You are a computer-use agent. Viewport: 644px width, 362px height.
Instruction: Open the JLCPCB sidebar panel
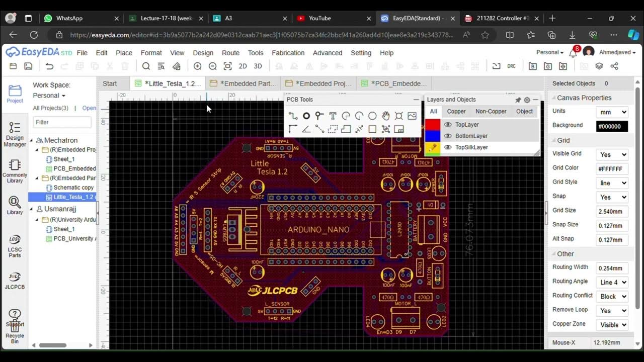tap(15, 281)
